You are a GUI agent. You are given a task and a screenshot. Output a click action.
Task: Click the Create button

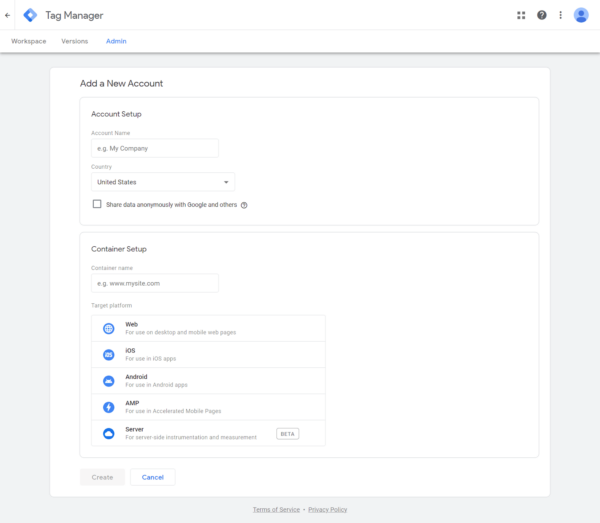pyautogui.click(x=103, y=477)
